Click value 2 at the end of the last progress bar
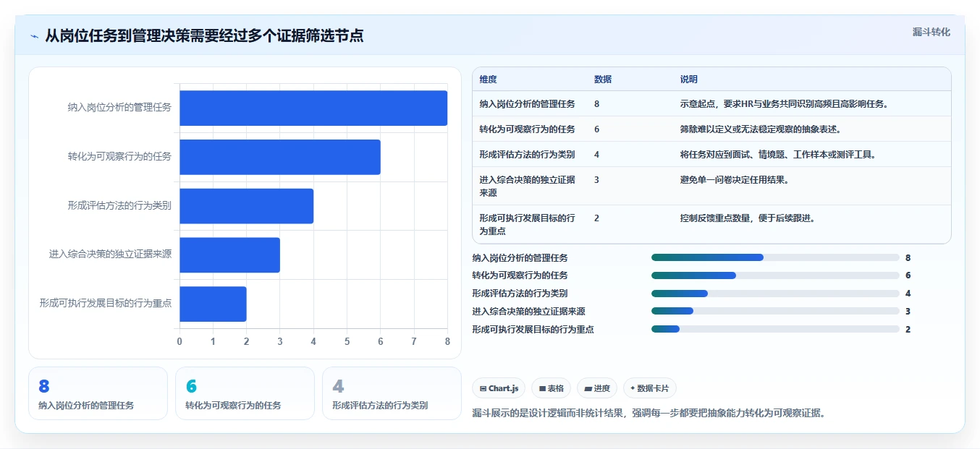This screenshot has height=449, width=980. 908,330
